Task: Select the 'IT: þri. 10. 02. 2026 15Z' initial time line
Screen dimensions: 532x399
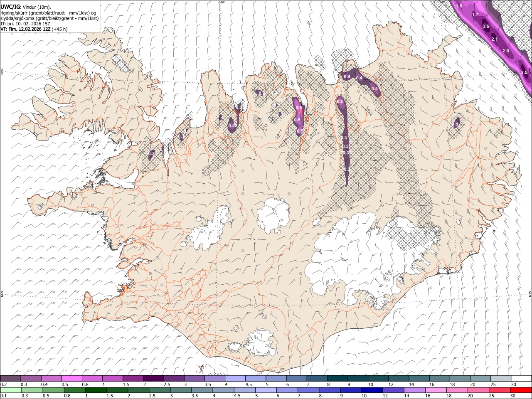Action: point(25,24)
